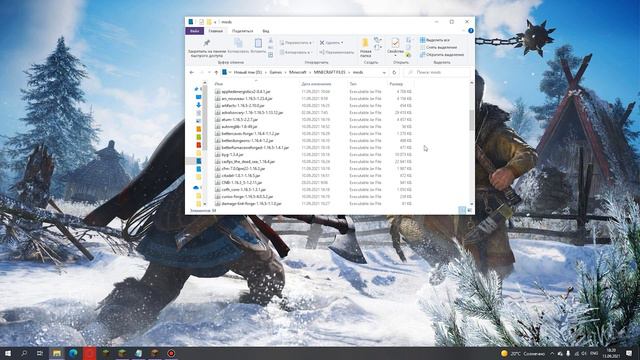Image resolution: width=640 pixels, height=360 pixels.
Task: Open OneDrive cloud icon in navigation pane
Action: click(196, 188)
